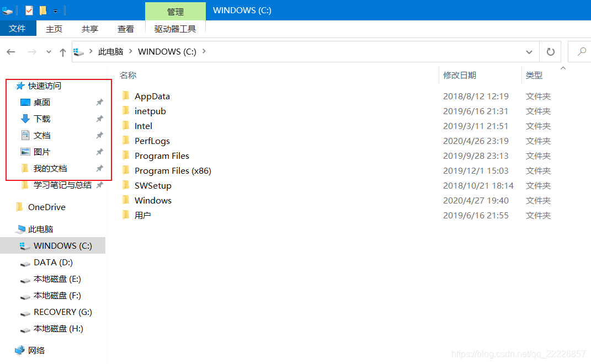
Task: Select 快速访问 in the navigation pane
Action: point(45,86)
